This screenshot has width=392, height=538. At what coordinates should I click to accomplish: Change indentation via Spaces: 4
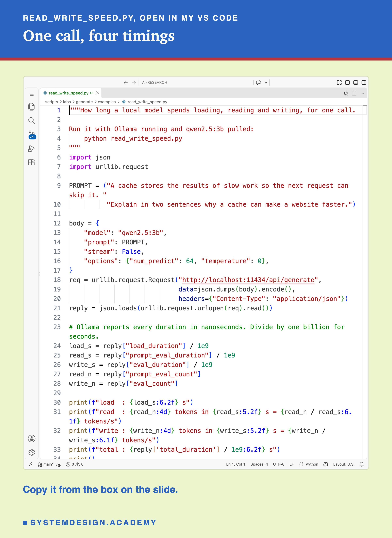(259, 464)
